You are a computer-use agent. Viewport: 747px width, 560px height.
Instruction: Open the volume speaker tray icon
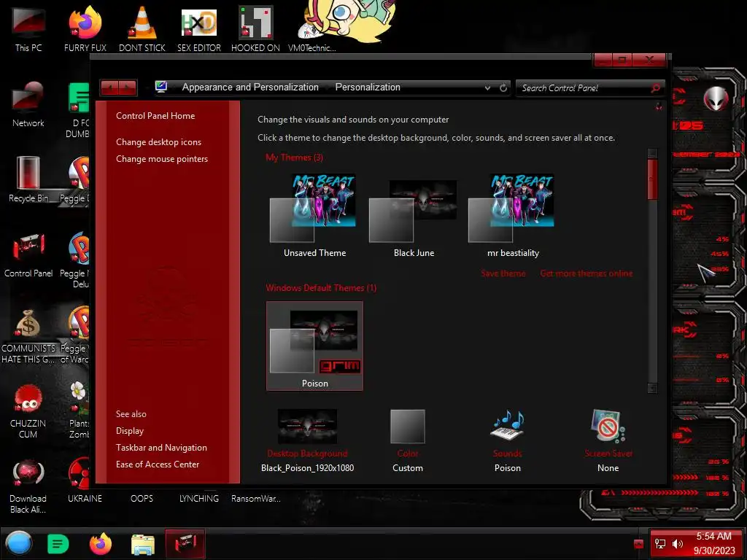(x=677, y=543)
